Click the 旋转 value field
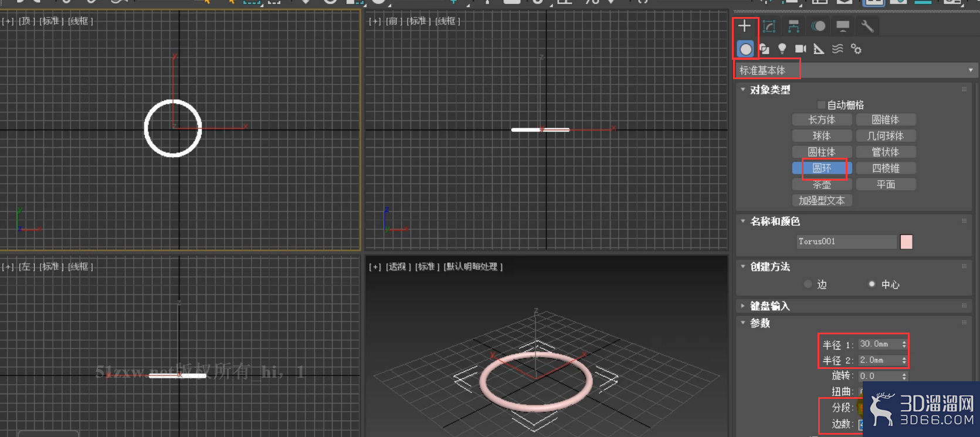The width and height of the screenshot is (980, 437). [x=879, y=376]
